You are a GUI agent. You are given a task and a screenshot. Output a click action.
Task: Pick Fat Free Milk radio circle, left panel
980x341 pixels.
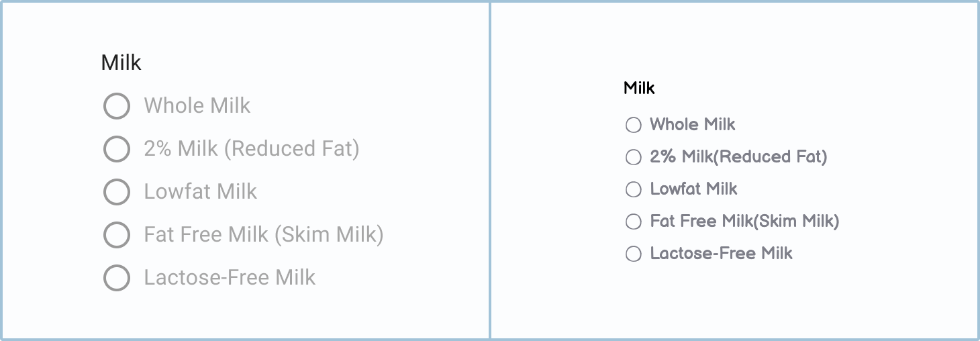click(x=117, y=235)
